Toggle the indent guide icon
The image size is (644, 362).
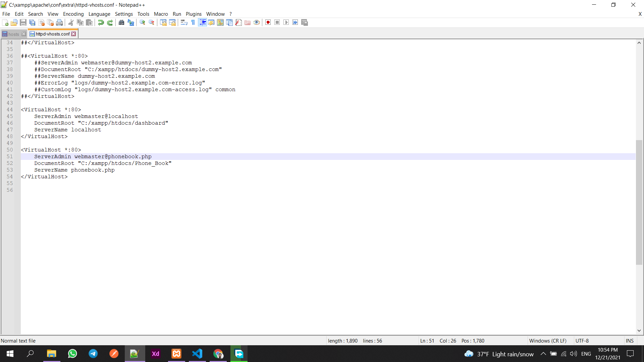(202, 22)
